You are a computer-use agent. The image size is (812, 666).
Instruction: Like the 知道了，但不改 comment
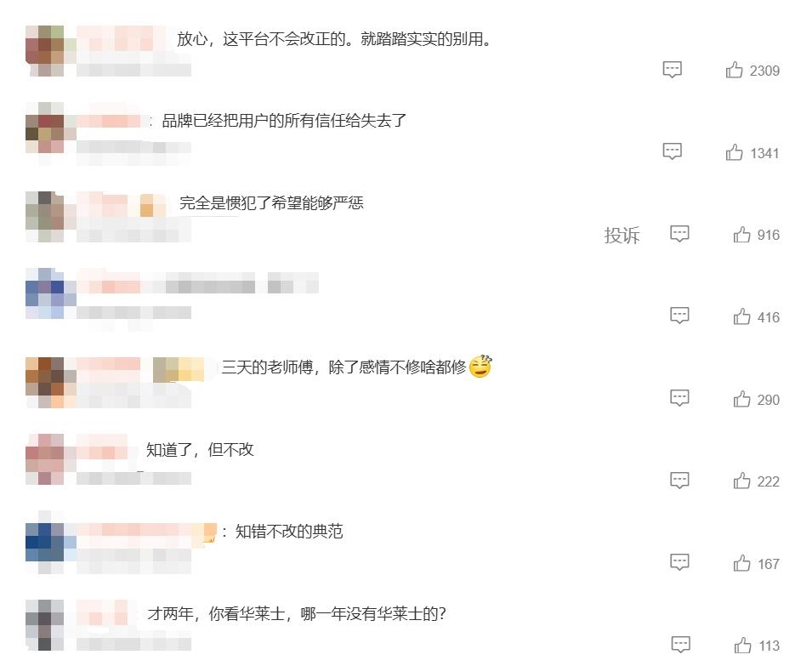[741, 481]
